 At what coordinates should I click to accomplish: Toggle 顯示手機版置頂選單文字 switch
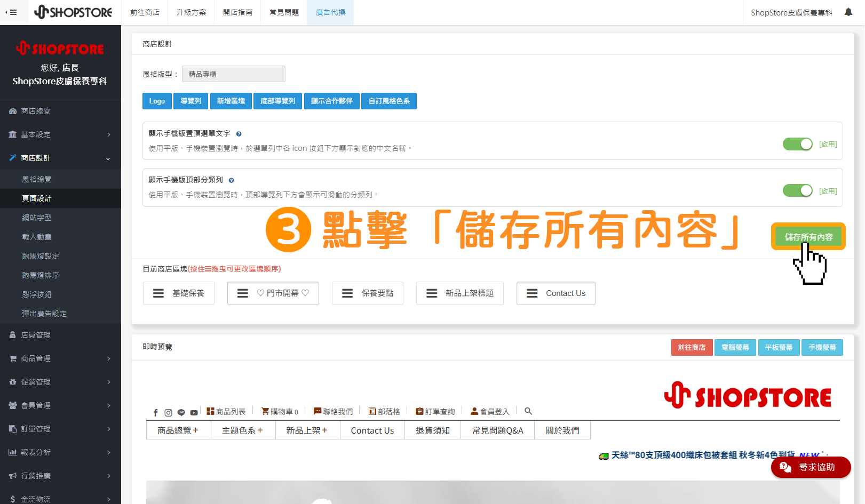tap(797, 144)
